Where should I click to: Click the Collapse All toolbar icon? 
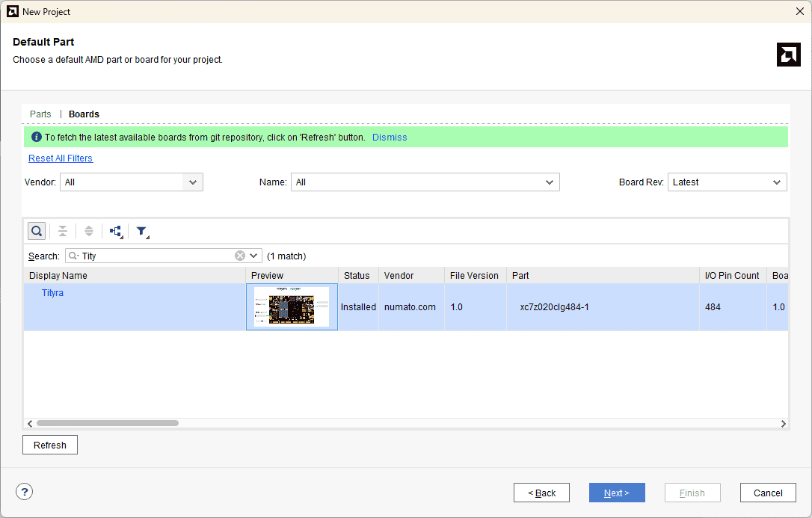pyautogui.click(x=63, y=231)
